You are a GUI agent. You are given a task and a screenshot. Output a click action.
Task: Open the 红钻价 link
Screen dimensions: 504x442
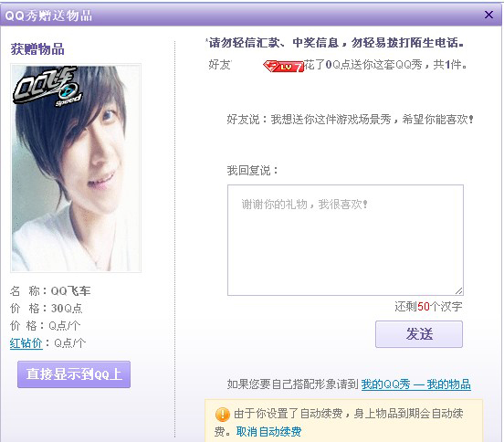[26, 343]
